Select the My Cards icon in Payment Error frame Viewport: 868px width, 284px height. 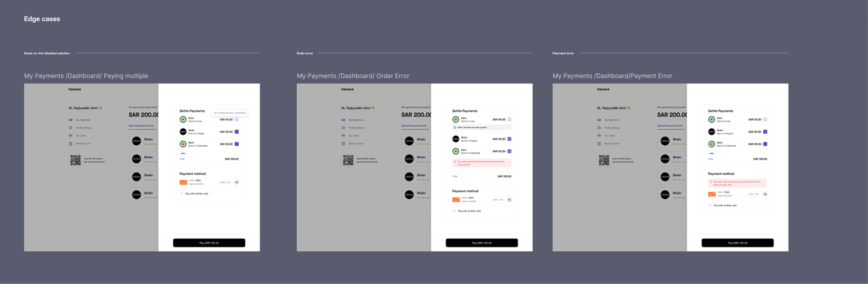click(x=599, y=136)
